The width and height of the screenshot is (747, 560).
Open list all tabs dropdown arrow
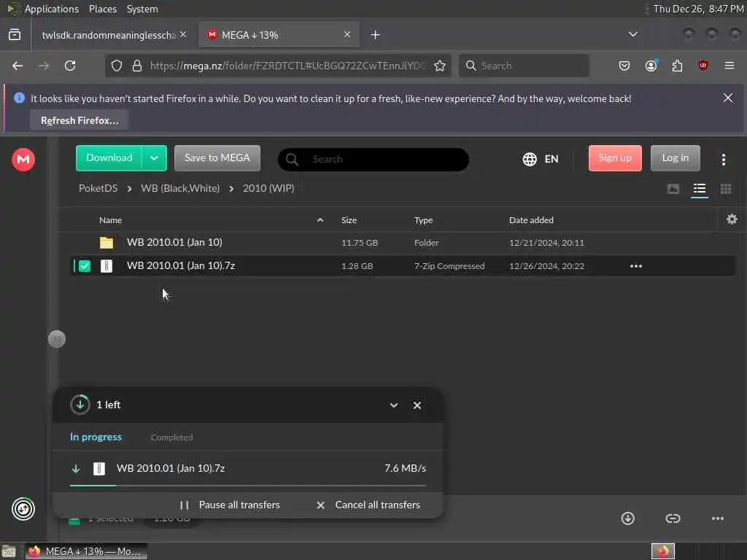(632, 34)
